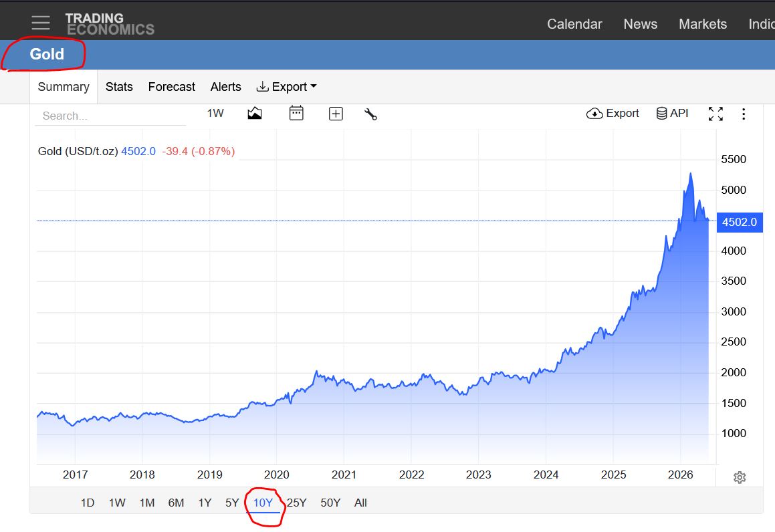Switch to the Stats tab
Viewport: 775px width, 532px height.
[x=119, y=87]
